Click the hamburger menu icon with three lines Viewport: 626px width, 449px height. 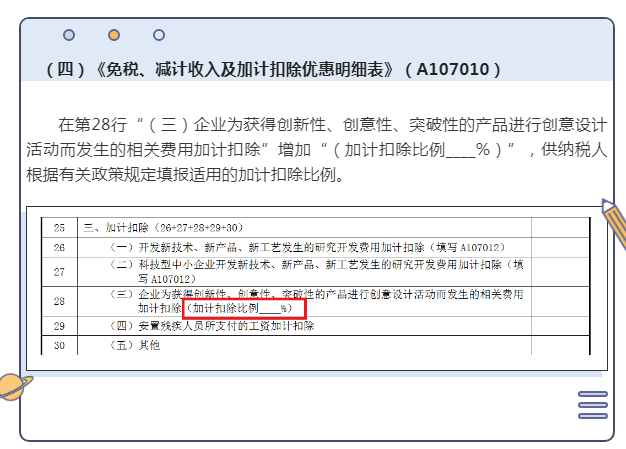point(592,405)
